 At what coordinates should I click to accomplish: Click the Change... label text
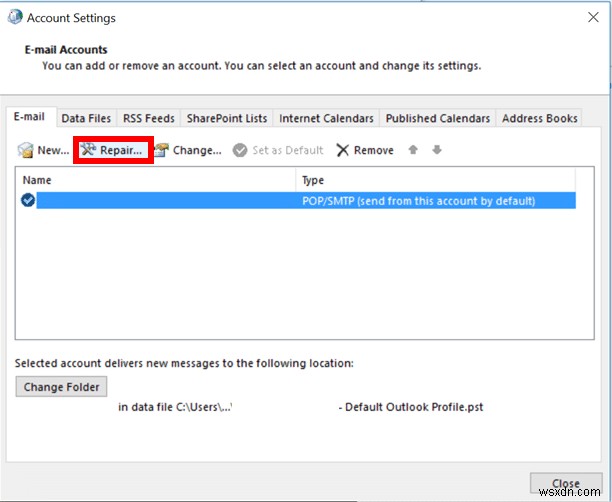click(x=197, y=151)
